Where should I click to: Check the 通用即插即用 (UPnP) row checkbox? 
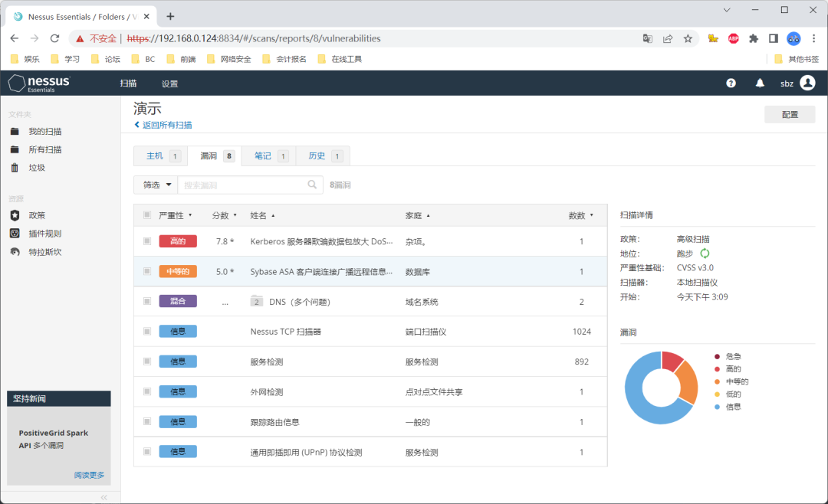(x=147, y=452)
